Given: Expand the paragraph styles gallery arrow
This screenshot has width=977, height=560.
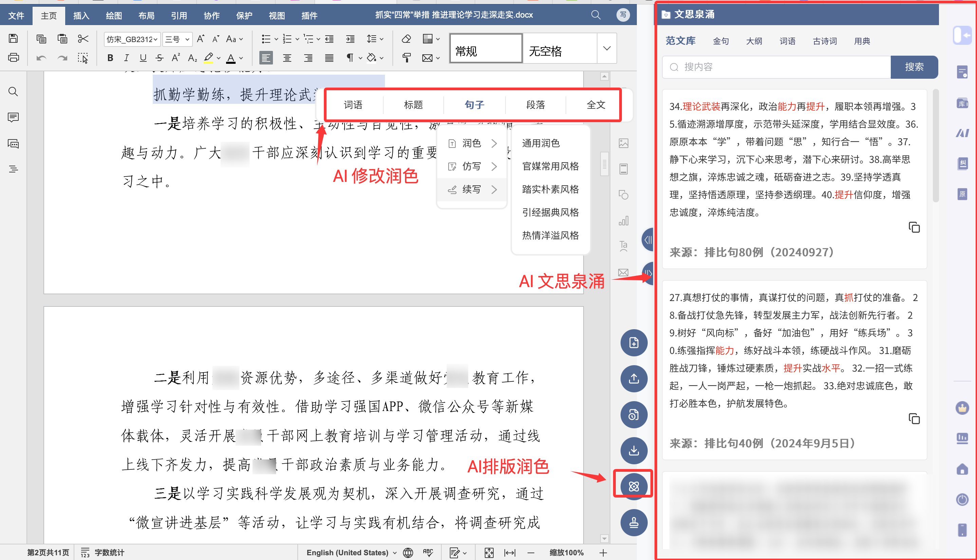Looking at the screenshot, I should tap(607, 49).
